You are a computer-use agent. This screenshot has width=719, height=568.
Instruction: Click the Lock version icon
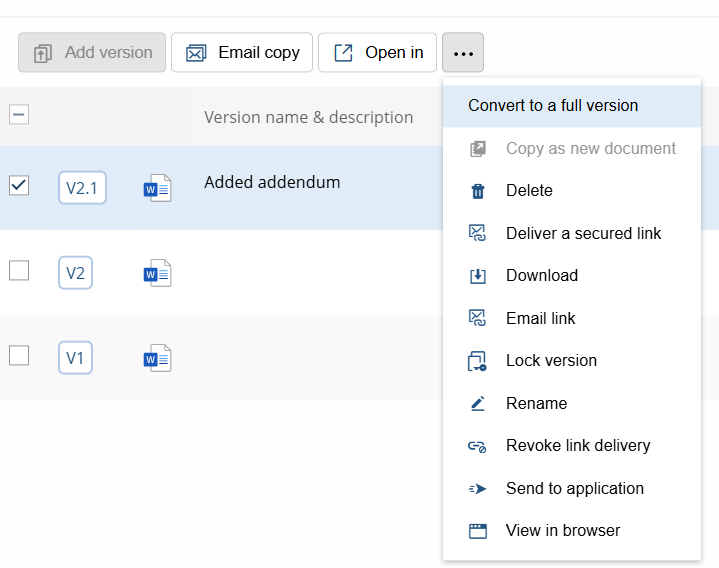477,361
